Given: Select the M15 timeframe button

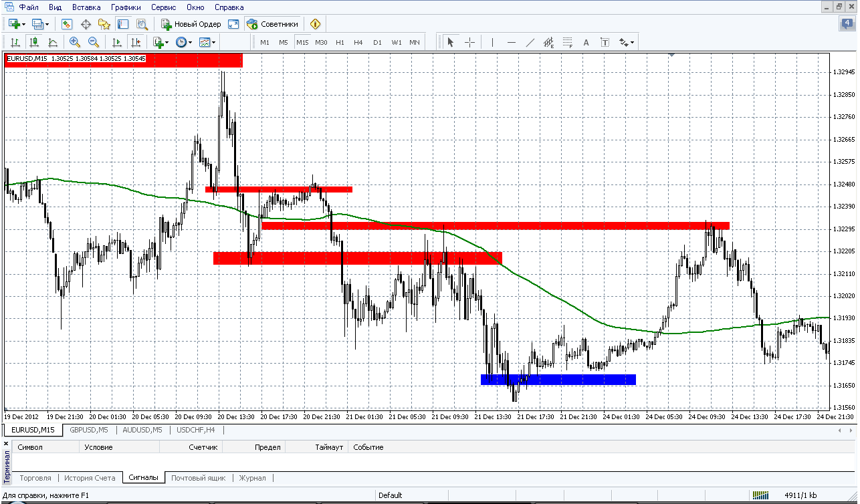Looking at the screenshot, I should [303, 42].
